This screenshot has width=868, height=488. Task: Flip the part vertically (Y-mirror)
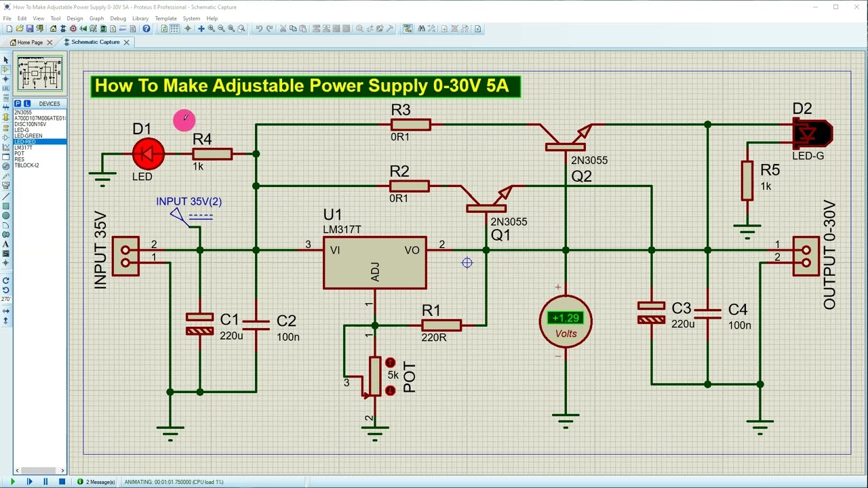tap(6, 321)
